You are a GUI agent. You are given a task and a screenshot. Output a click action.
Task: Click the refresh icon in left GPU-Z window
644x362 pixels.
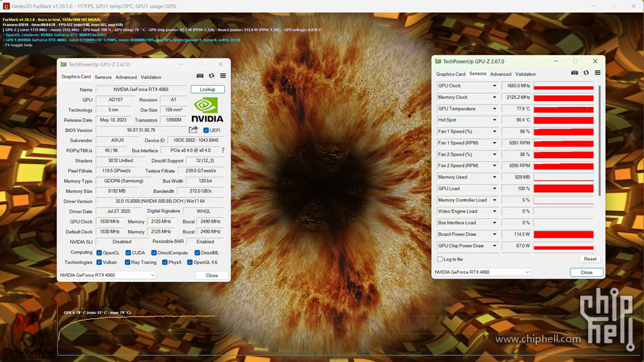pyautogui.click(x=212, y=76)
